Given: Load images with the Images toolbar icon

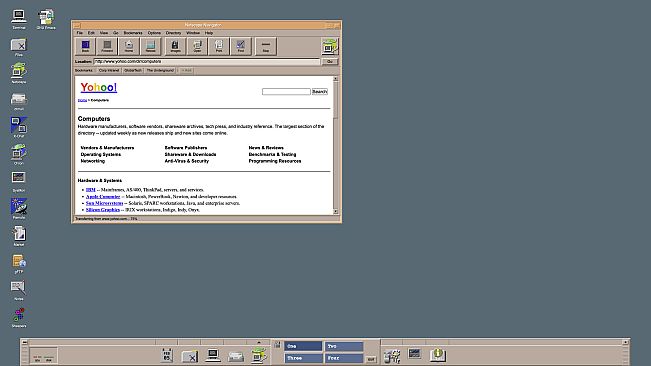Looking at the screenshot, I should click(175, 46).
